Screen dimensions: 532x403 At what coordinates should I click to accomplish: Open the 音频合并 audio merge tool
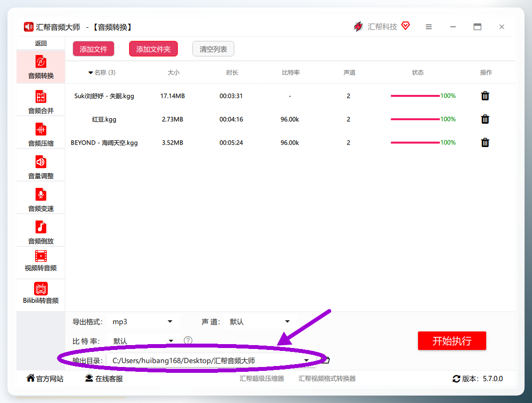(x=41, y=102)
